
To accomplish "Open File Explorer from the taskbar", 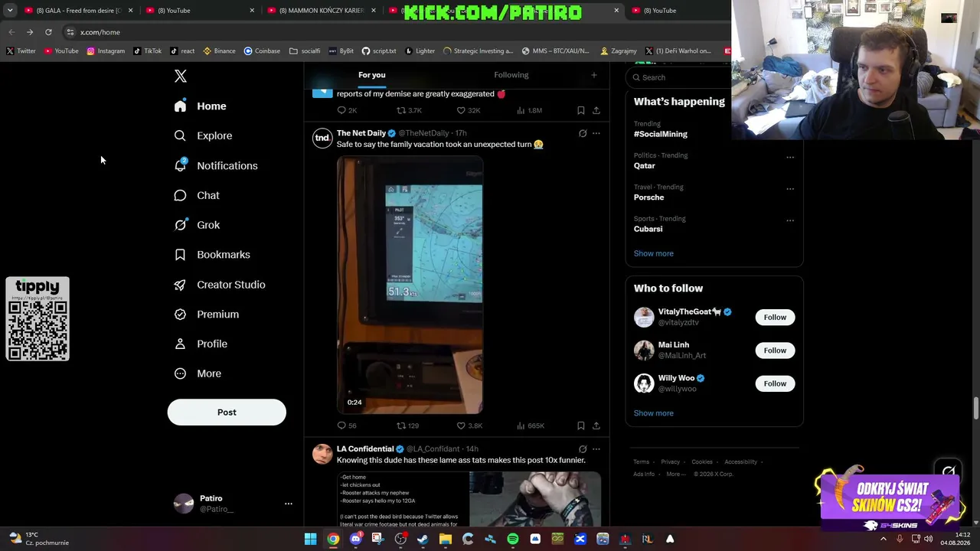I will pyautogui.click(x=446, y=539).
